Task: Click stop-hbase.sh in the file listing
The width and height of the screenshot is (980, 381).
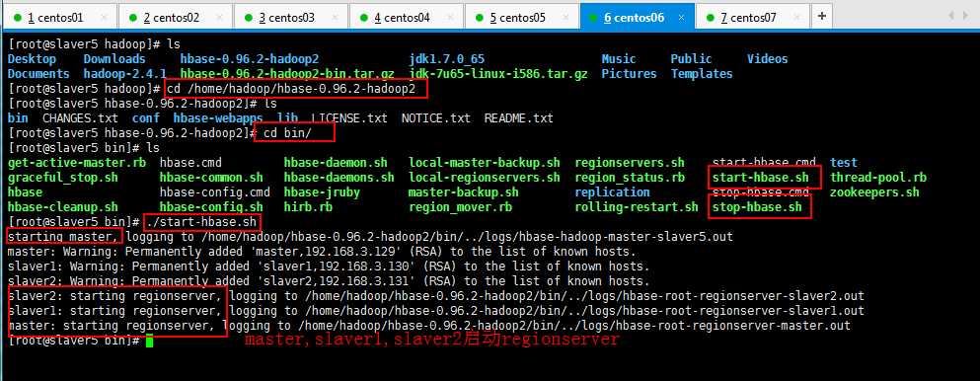Action: coord(757,207)
